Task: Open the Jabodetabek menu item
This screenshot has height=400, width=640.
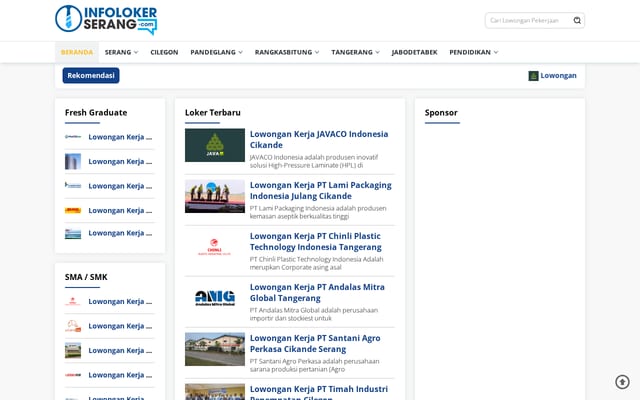Action: (x=414, y=52)
